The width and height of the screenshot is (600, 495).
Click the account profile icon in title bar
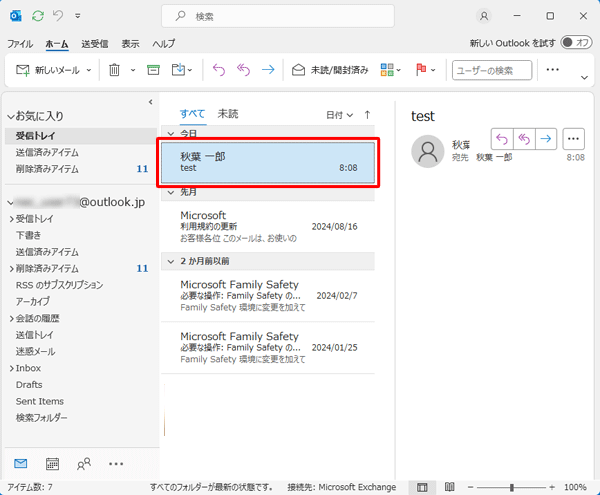(484, 16)
